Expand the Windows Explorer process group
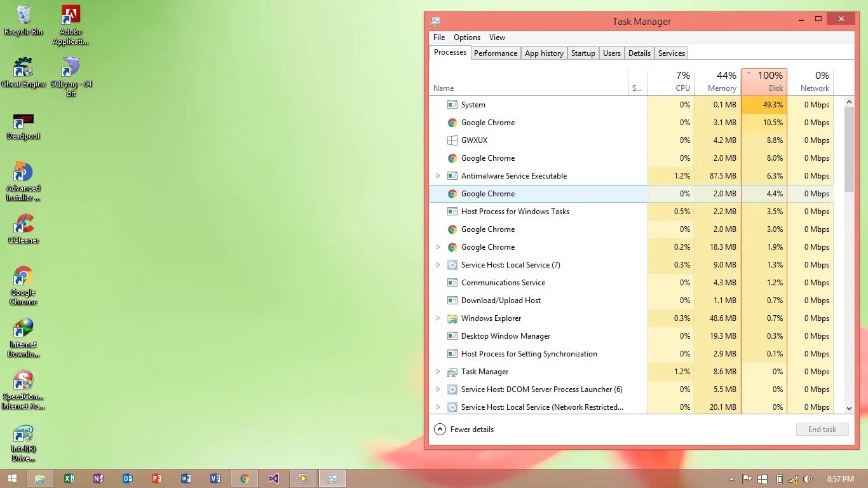Image resolution: width=868 pixels, height=488 pixels. 438,318
